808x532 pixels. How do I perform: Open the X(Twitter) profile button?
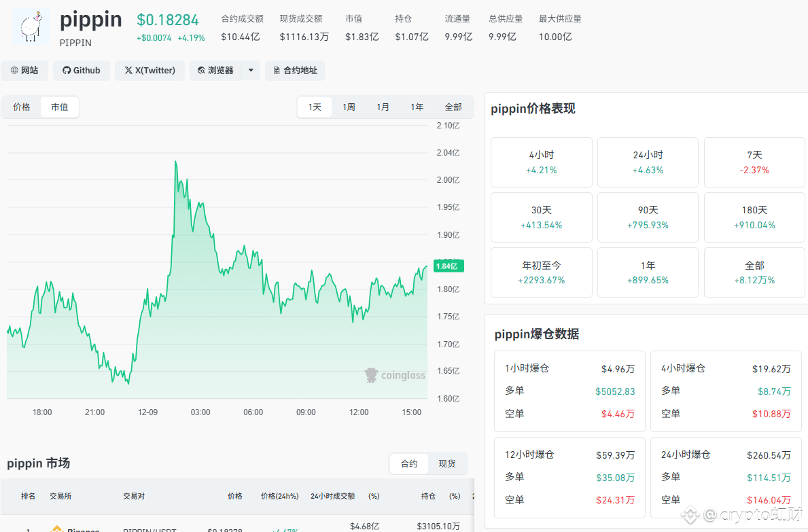tap(150, 71)
